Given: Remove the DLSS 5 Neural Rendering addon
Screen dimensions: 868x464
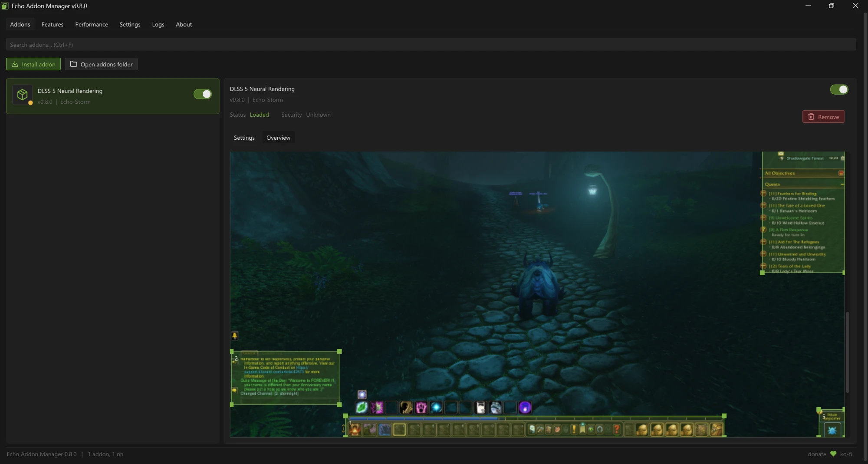Looking at the screenshot, I should 823,117.
